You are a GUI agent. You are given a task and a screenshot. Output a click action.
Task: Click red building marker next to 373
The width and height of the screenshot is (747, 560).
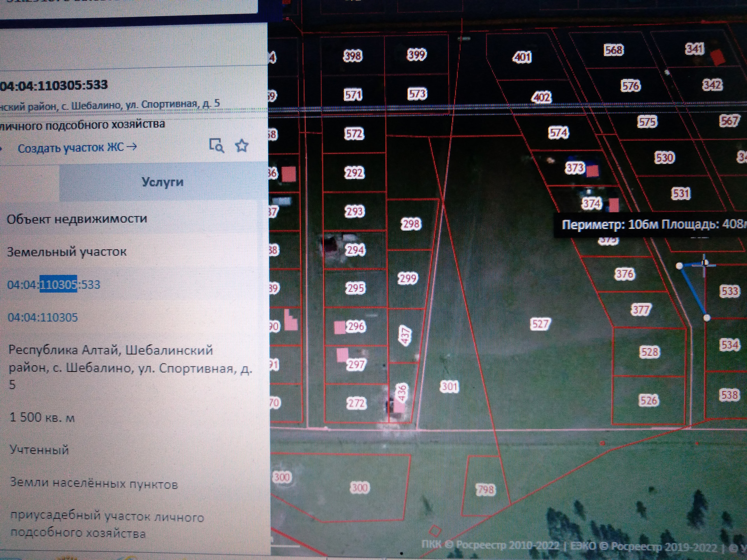[593, 171]
